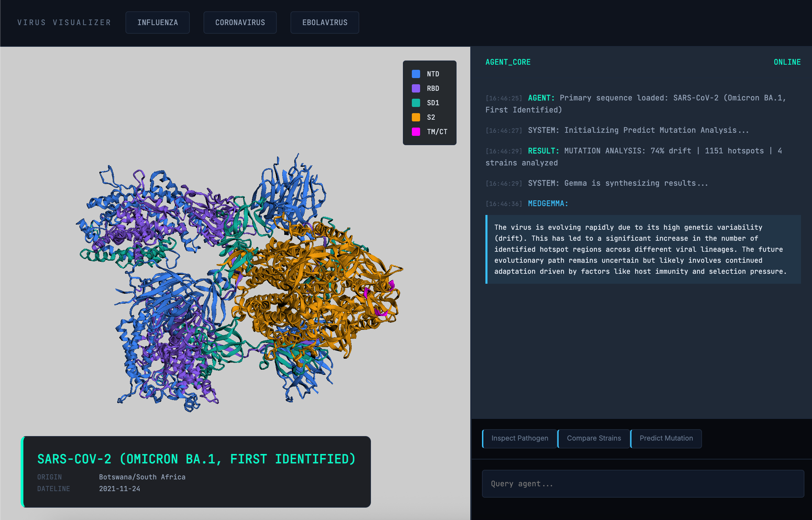Click the MedGemma response text block
Image resolution: width=812 pixels, height=520 pixels.
643,249
